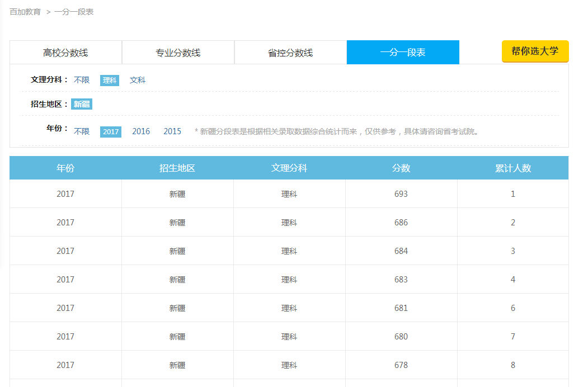Click the cumulative count 2 in the 686 row
Image resolution: width=588 pixels, height=387 pixels.
click(513, 223)
